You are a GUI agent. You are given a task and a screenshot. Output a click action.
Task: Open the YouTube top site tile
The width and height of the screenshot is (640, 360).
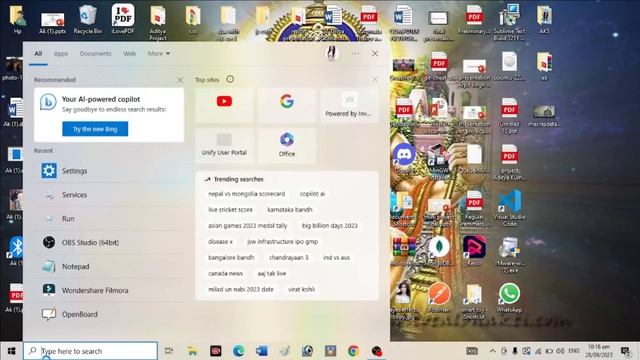click(x=224, y=105)
